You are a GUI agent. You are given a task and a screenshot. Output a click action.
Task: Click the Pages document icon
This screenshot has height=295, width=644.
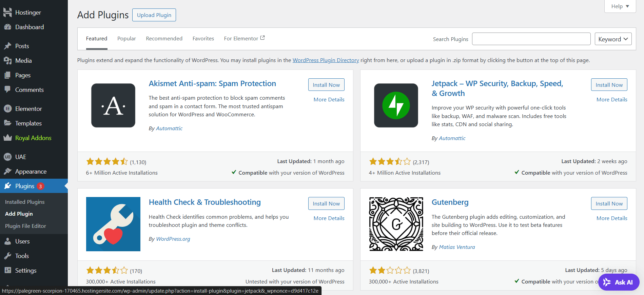7,75
